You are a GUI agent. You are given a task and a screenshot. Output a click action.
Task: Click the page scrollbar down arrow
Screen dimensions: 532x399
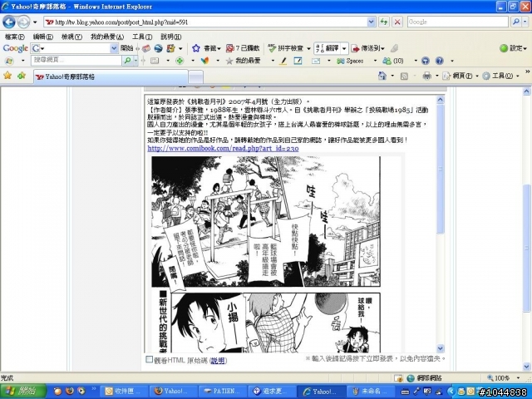pos(526,367)
